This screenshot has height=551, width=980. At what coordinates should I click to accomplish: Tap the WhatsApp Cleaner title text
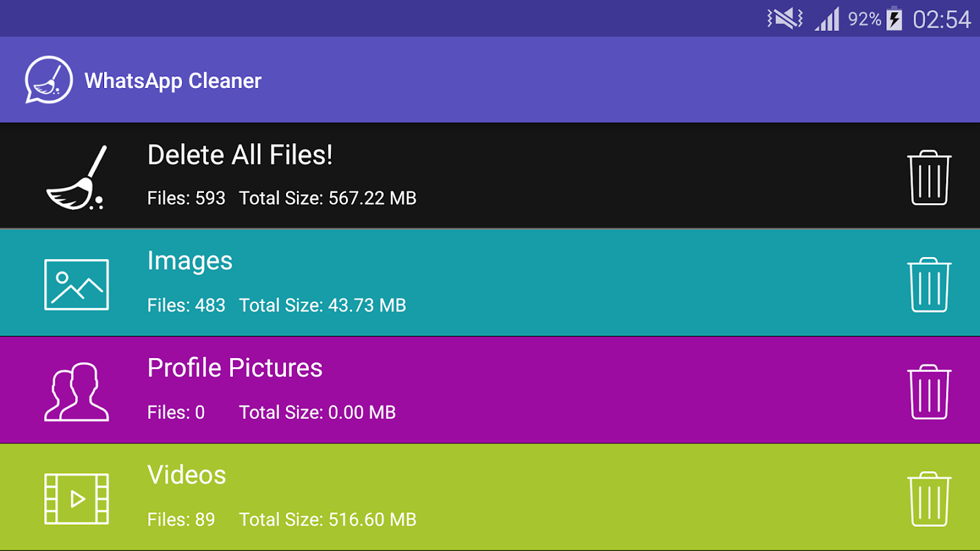point(173,81)
